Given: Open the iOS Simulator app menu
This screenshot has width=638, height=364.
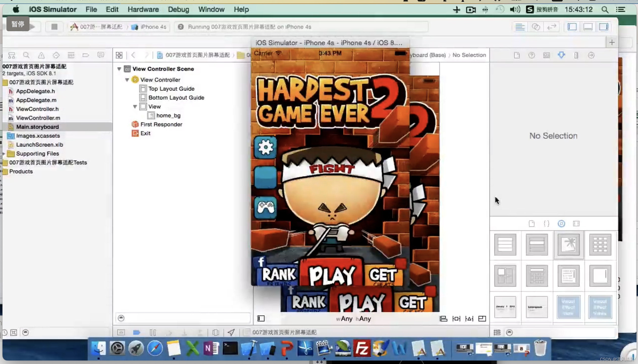Looking at the screenshot, I should tap(53, 9).
